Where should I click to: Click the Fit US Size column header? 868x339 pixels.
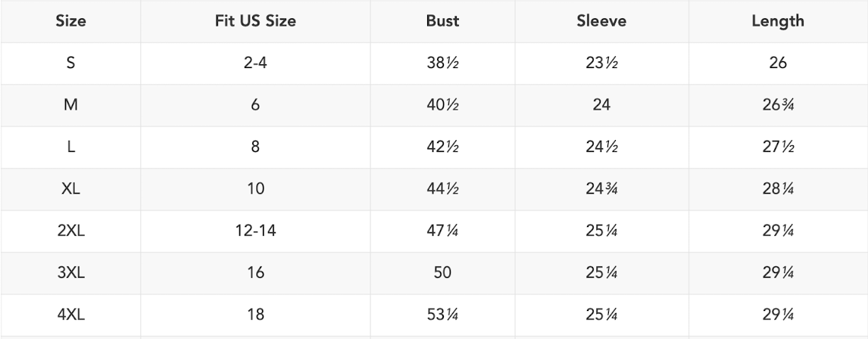pos(255,21)
